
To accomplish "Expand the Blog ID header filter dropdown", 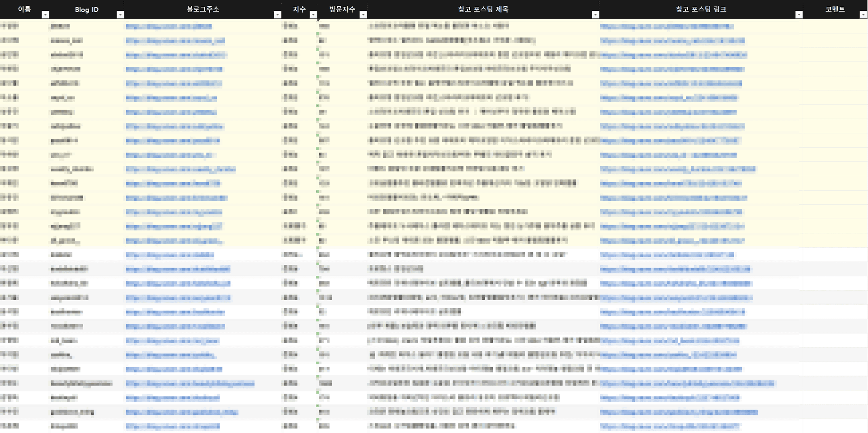I will [120, 14].
